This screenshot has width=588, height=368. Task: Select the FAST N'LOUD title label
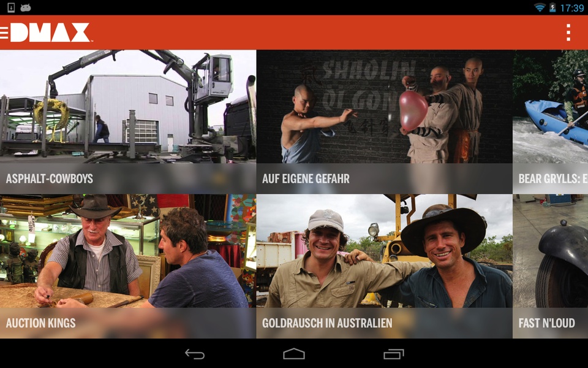(x=547, y=323)
